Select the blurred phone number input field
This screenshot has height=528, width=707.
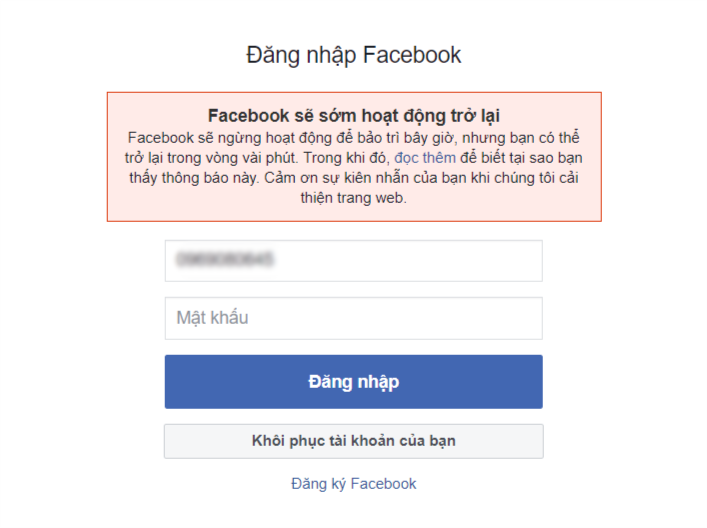(354, 261)
